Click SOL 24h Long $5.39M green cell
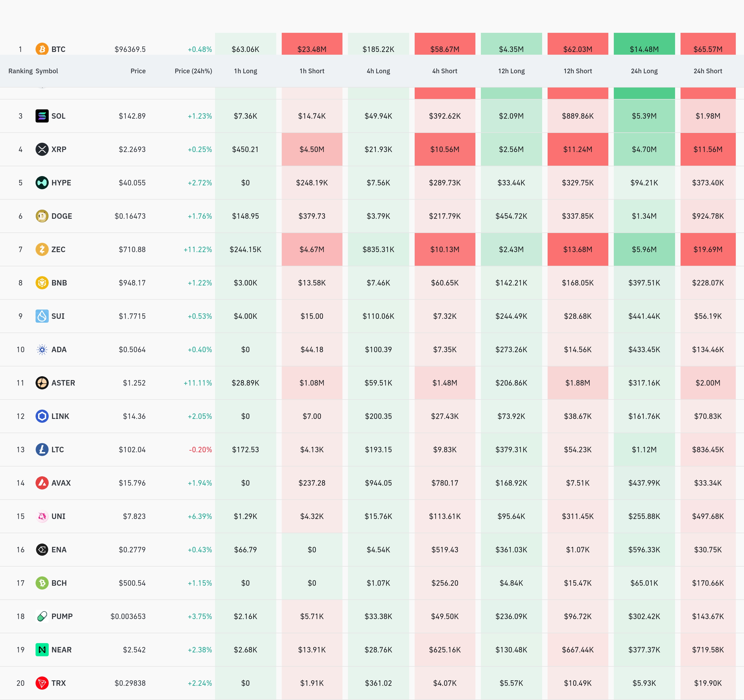This screenshot has width=744, height=700. click(644, 116)
